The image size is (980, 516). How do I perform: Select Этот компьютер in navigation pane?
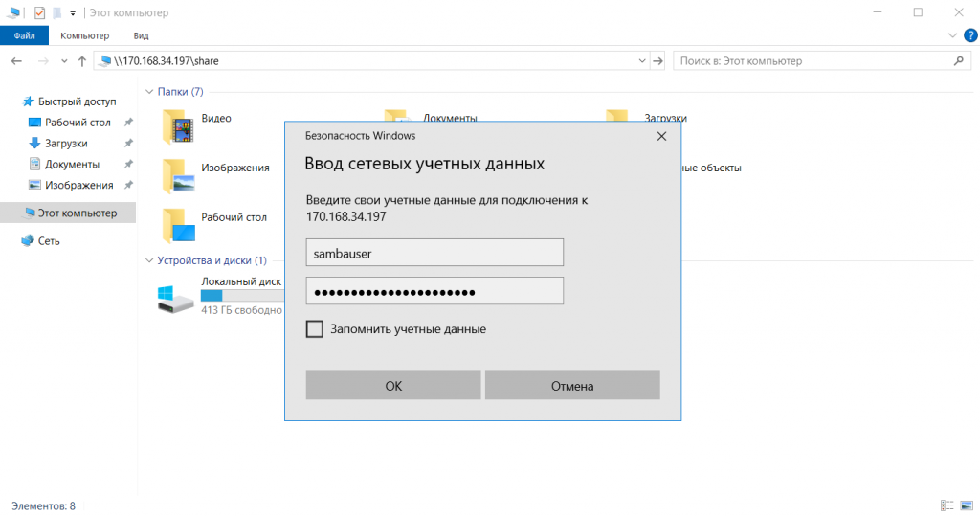pos(68,213)
